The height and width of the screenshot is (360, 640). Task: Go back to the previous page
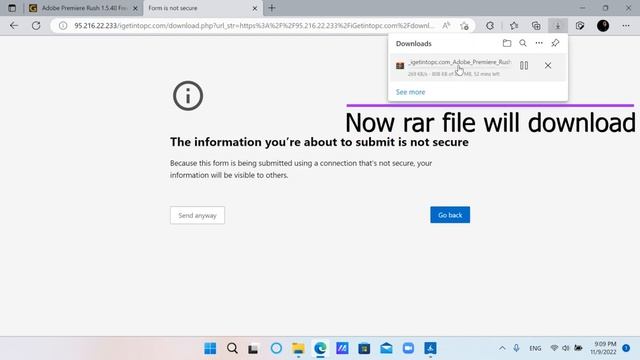pos(14,26)
